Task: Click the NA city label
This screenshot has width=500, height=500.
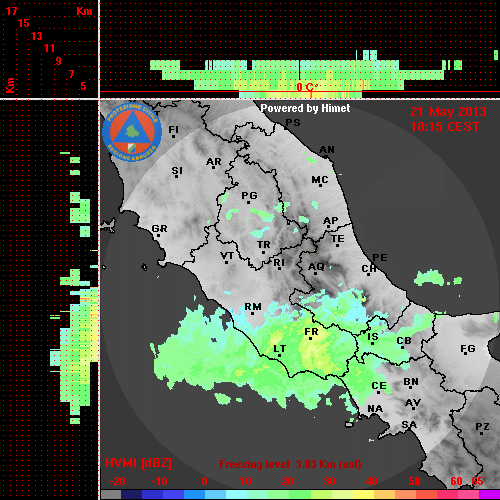Action: coord(375,408)
